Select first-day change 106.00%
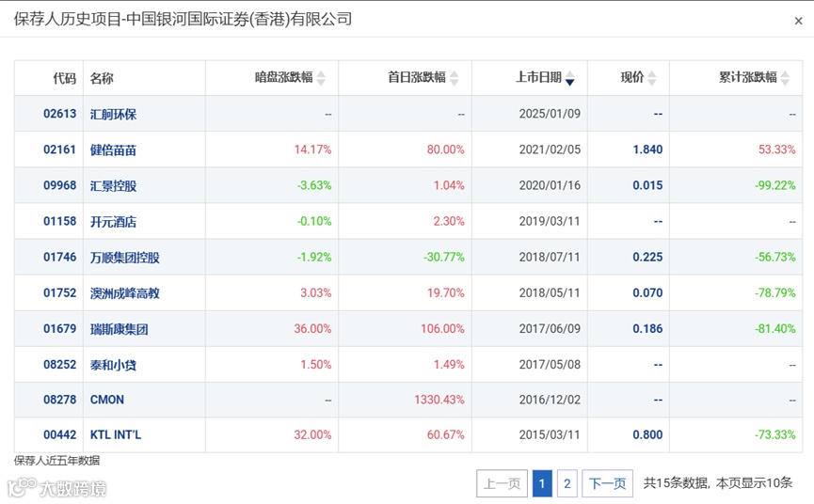 (x=442, y=328)
